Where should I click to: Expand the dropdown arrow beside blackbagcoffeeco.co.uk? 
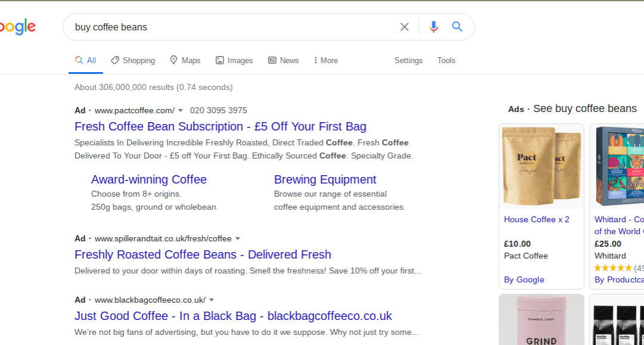pos(212,300)
